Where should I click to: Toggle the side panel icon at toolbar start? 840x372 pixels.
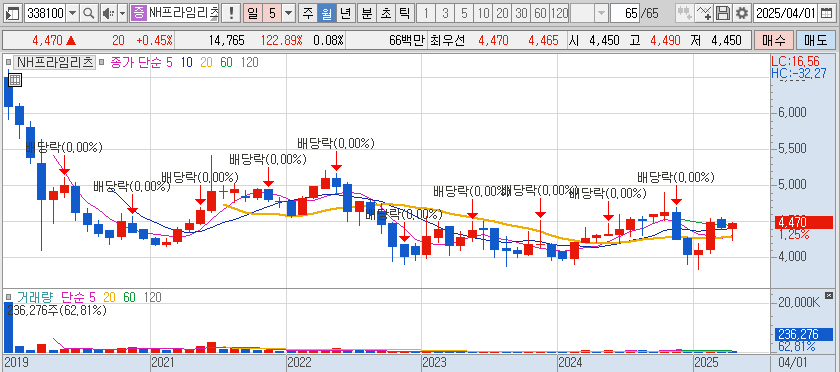pos(14,13)
